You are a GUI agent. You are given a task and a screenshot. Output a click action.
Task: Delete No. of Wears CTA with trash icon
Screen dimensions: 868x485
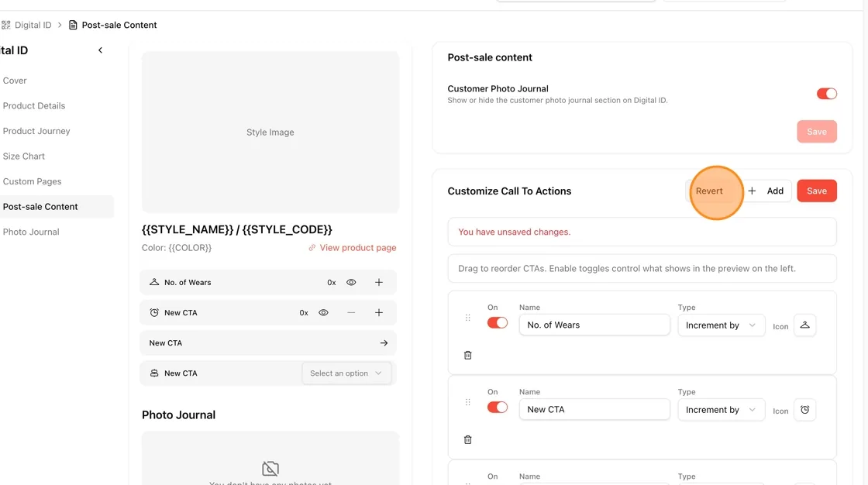click(x=468, y=356)
